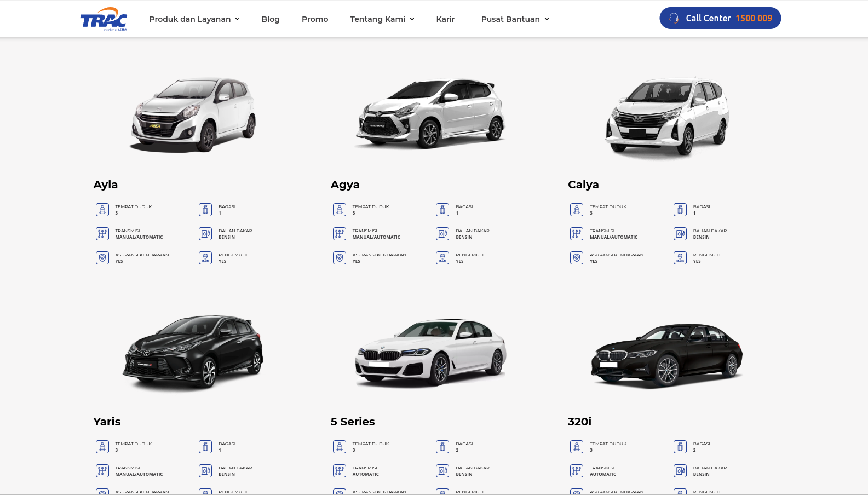Click Agya's Bahan Bakar fuel icon
This screenshot has width=868, height=495.
(x=442, y=234)
